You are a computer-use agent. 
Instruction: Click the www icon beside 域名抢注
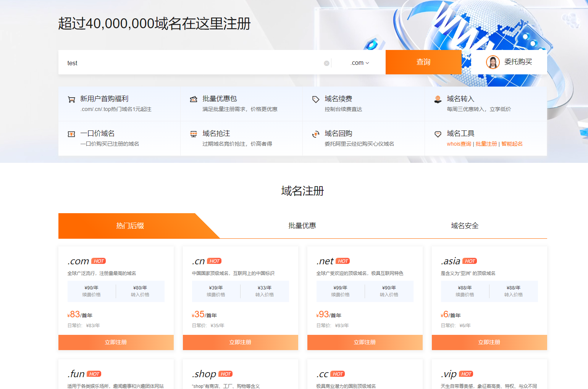coord(194,134)
